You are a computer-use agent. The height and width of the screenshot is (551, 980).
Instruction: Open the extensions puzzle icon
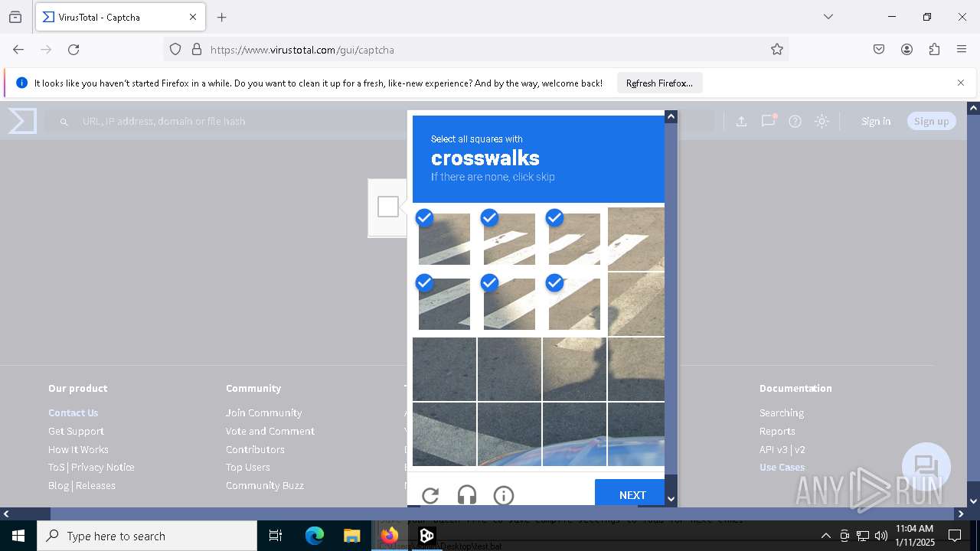[x=934, y=50]
